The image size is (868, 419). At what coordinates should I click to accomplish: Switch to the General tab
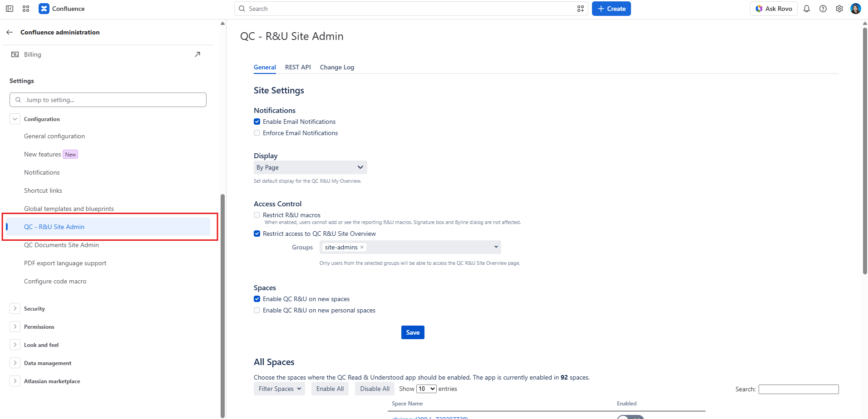[x=265, y=67]
